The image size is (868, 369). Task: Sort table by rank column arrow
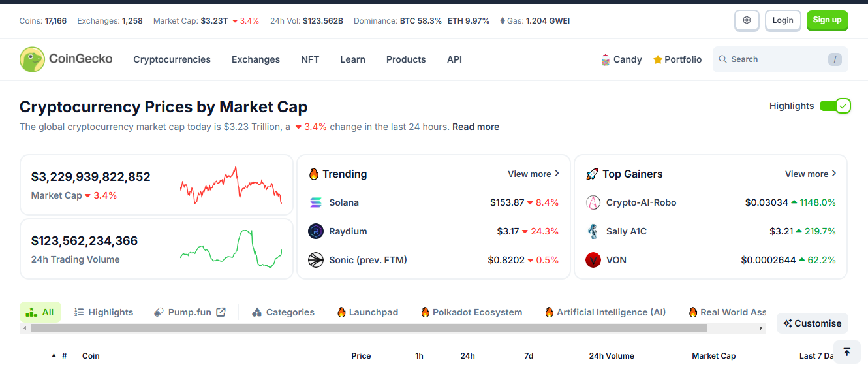(x=54, y=356)
